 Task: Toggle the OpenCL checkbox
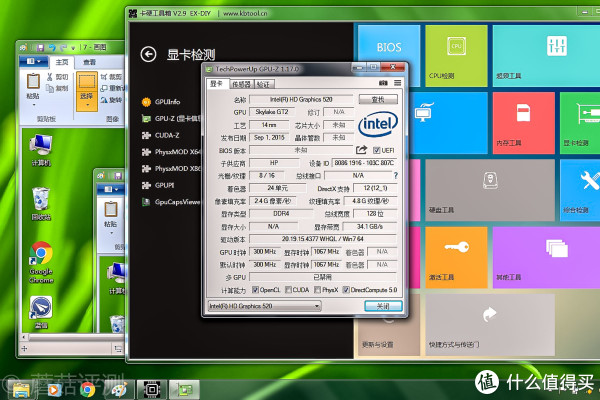pyautogui.click(x=255, y=290)
